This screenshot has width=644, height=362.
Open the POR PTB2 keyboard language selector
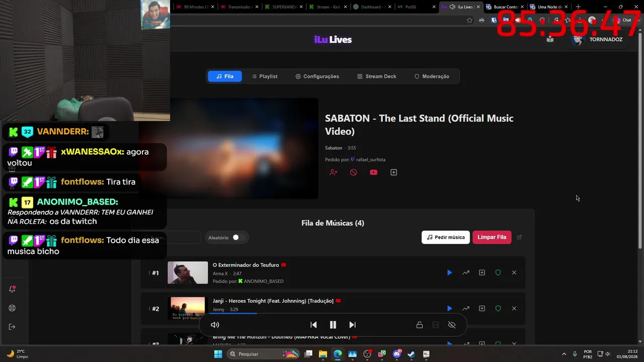588,354
